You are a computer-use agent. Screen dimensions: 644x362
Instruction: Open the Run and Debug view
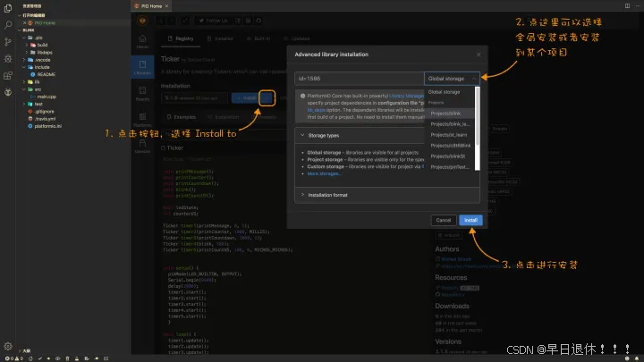click(8, 59)
